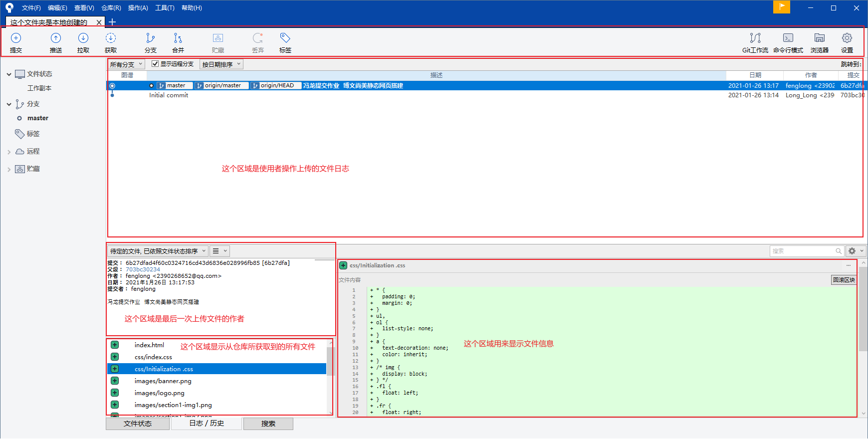Click the diff panel vertical scrollbar
This screenshot has height=439, width=868.
[x=863, y=309]
